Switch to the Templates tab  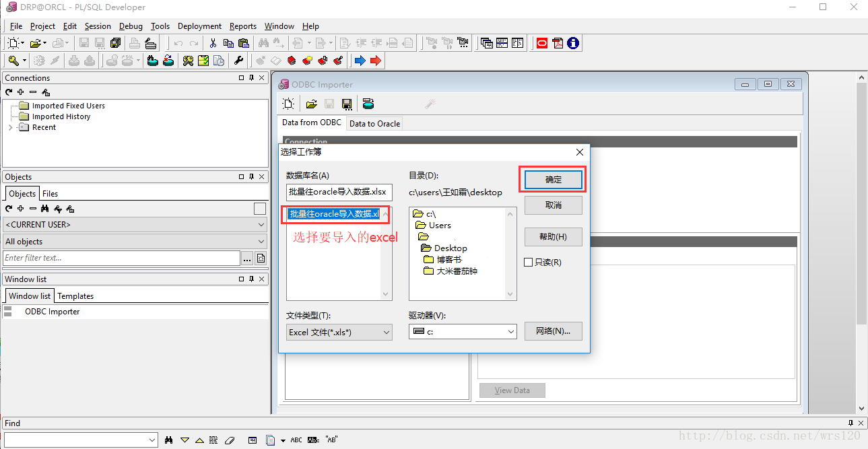pos(75,296)
